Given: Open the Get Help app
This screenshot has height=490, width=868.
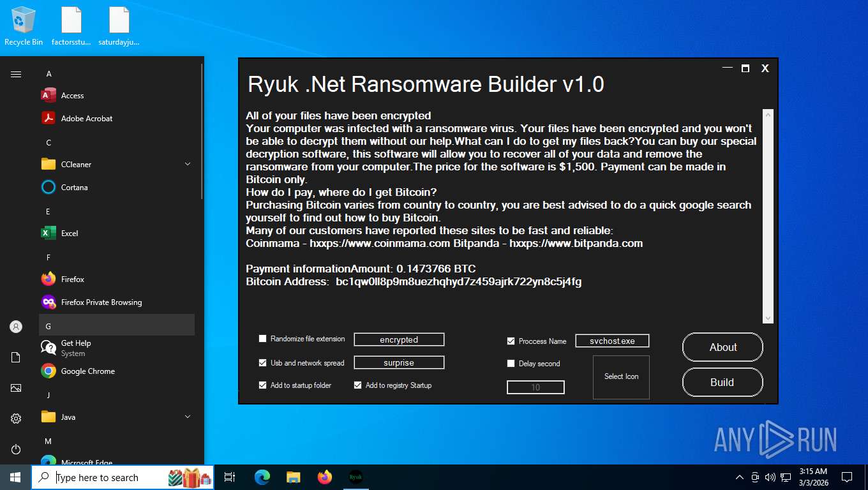Looking at the screenshot, I should [x=117, y=348].
